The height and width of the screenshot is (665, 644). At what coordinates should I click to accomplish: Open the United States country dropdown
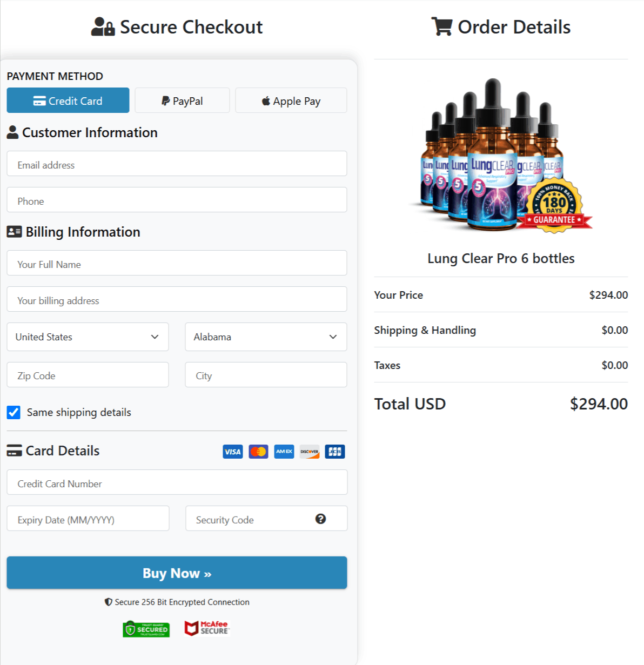pos(88,337)
